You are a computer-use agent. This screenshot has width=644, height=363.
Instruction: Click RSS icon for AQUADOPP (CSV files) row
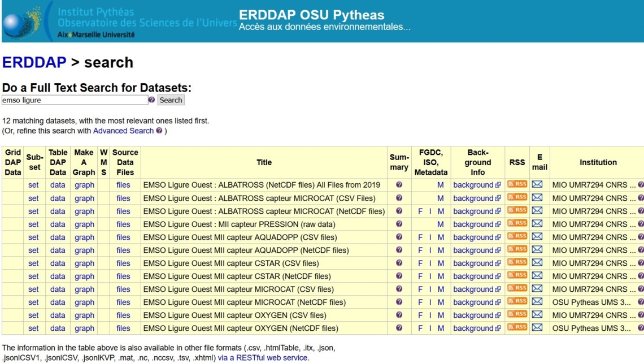(x=517, y=236)
